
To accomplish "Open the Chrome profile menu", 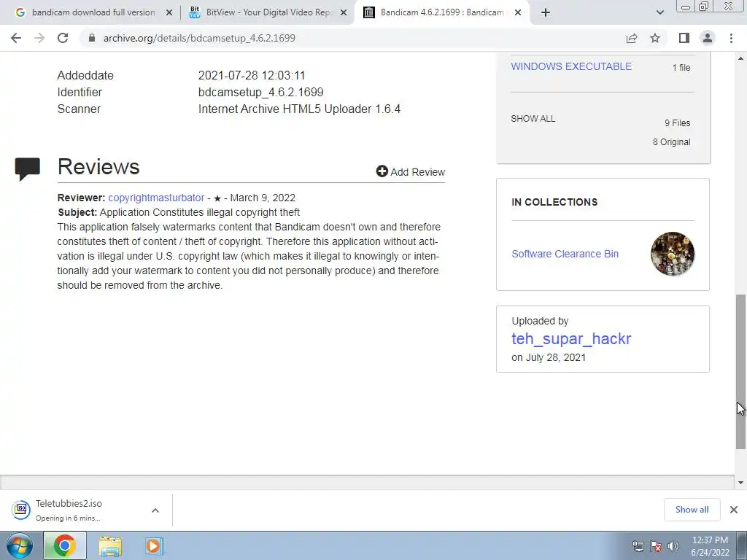I will (708, 38).
